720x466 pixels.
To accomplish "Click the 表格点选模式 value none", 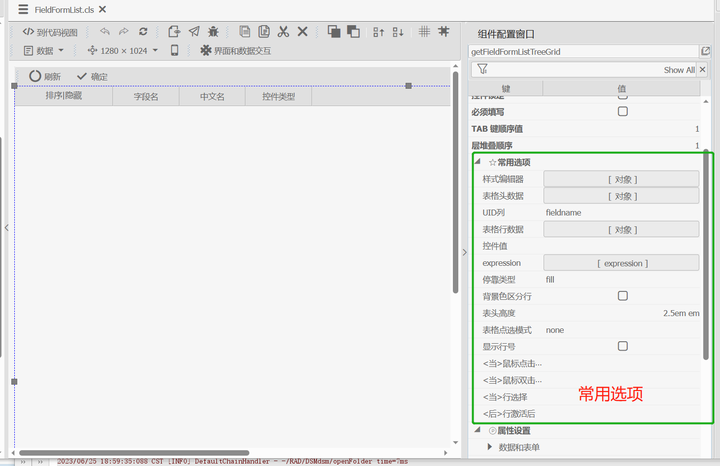I will 555,330.
